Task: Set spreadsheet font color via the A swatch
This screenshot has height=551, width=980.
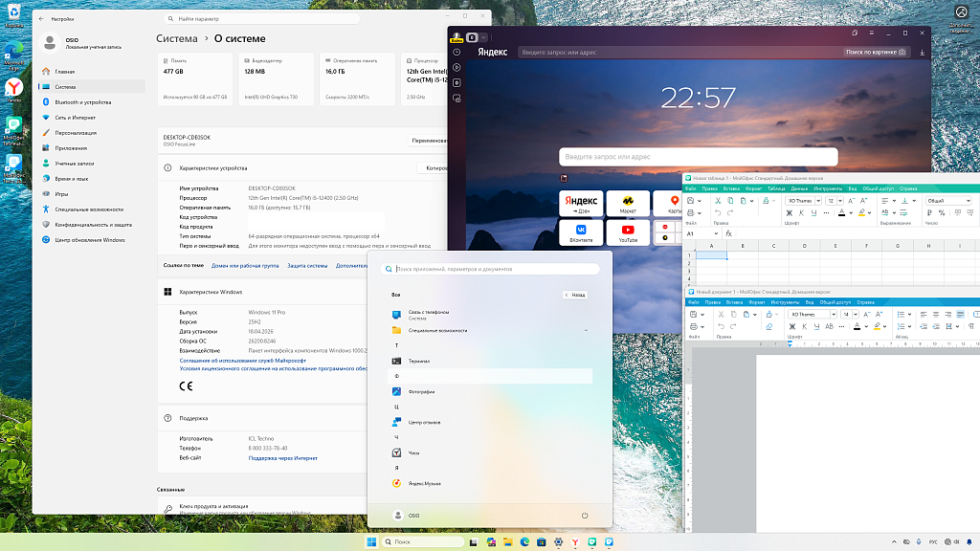Action: click(x=841, y=212)
